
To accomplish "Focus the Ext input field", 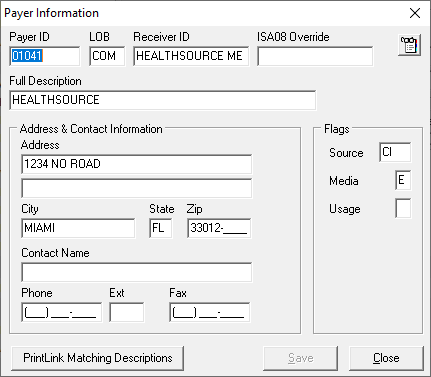I will [127, 312].
